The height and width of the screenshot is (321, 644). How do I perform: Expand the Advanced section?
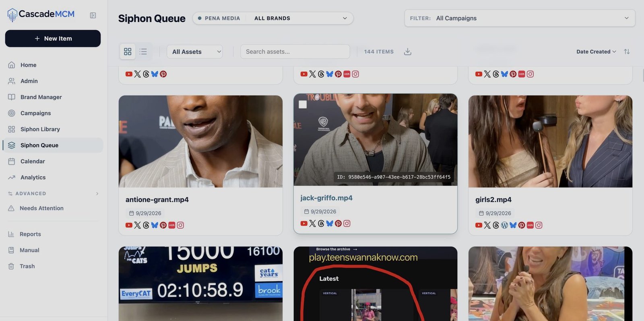pyautogui.click(x=53, y=193)
